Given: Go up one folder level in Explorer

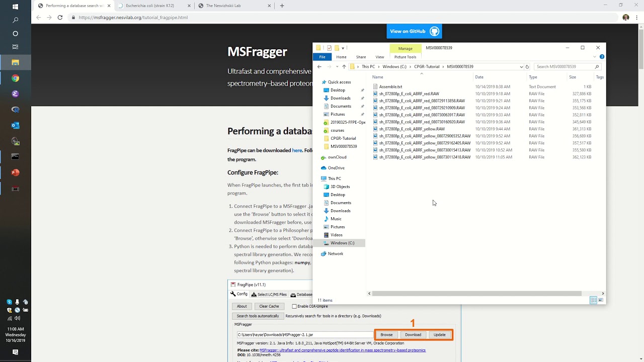Looking at the screenshot, I should point(344,66).
